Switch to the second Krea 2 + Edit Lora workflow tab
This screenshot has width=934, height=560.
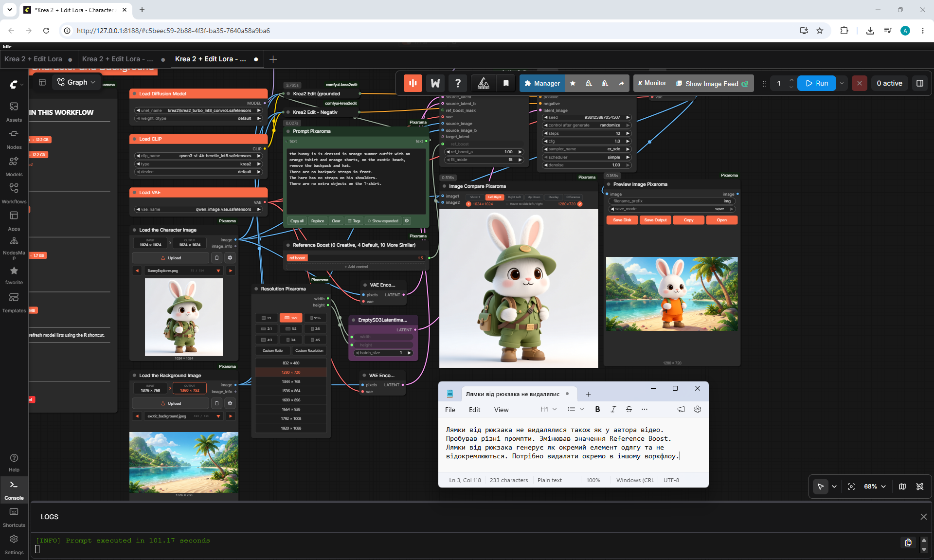pyautogui.click(x=124, y=59)
